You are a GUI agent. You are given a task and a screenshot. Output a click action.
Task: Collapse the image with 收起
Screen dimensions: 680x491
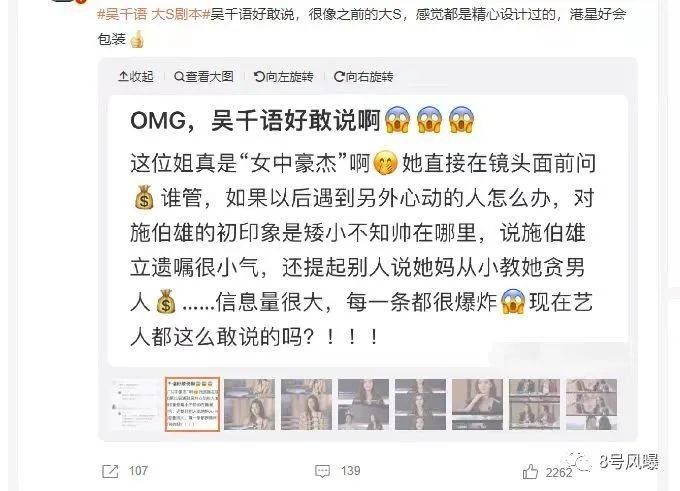point(136,77)
